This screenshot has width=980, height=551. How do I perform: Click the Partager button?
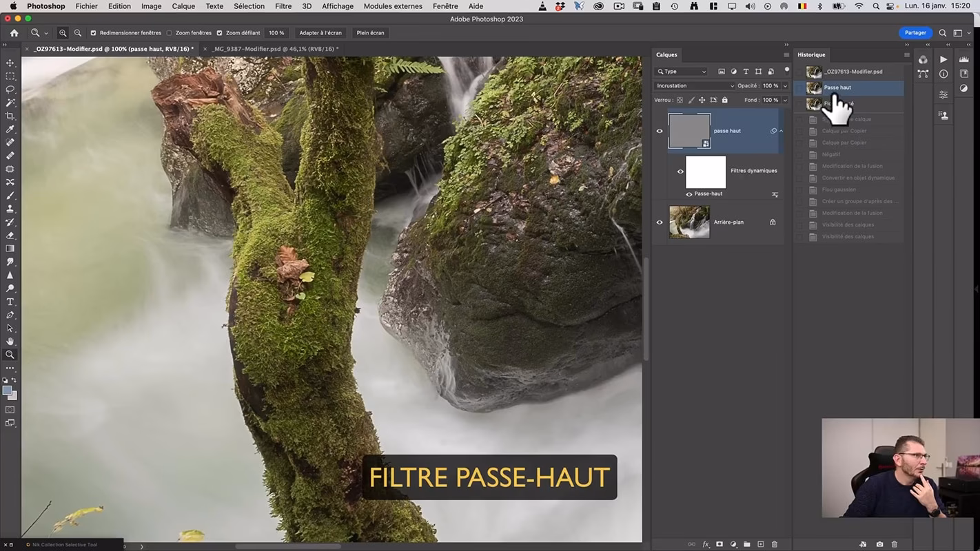click(915, 32)
